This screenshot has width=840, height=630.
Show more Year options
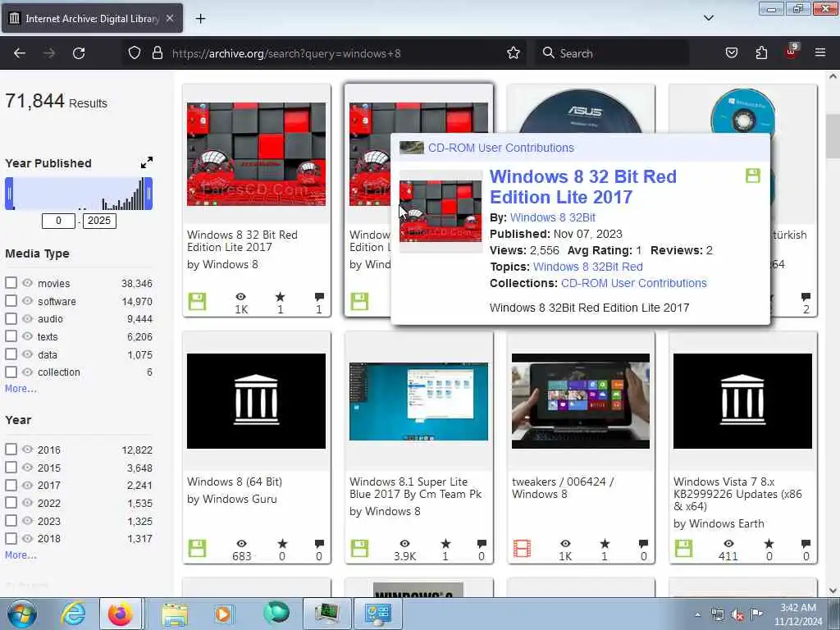coord(21,555)
